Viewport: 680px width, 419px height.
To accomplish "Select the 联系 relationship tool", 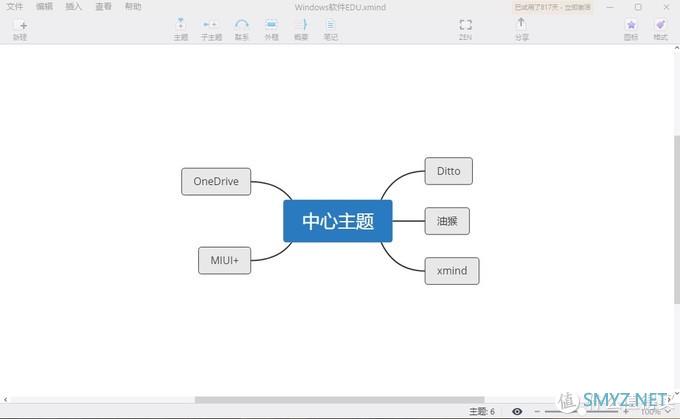I will [242, 29].
